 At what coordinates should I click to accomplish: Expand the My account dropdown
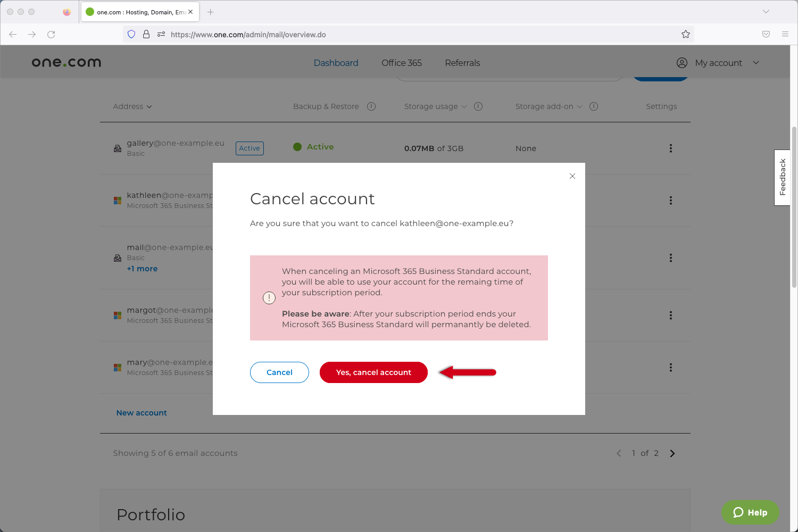[x=718, y=63]
